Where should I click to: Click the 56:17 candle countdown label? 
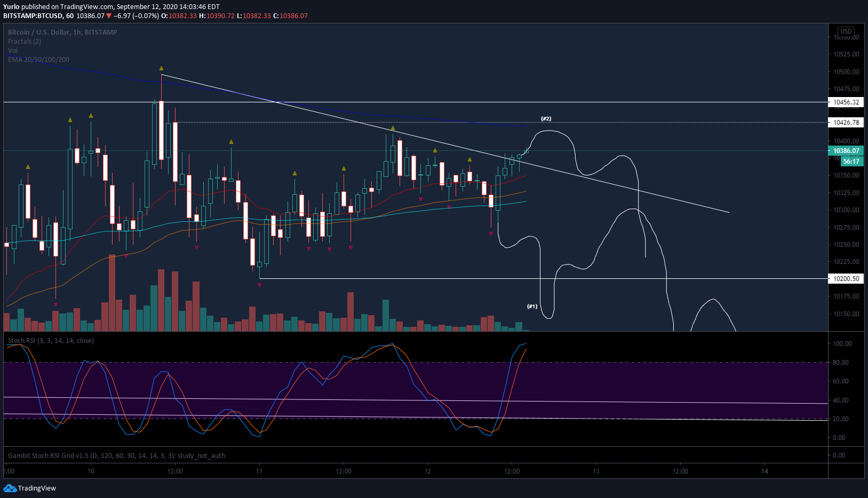click(x=851, y=162)
